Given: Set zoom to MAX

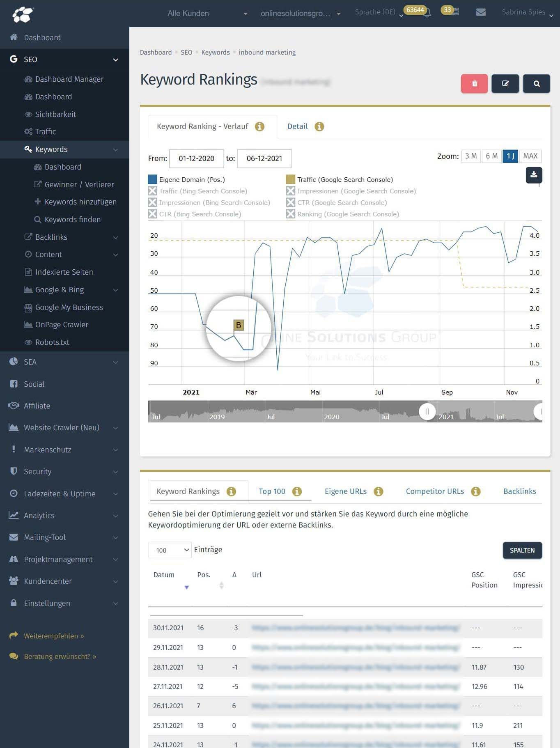Looking at the screenshot, I should pyautogui.click(x=530, y=156).
